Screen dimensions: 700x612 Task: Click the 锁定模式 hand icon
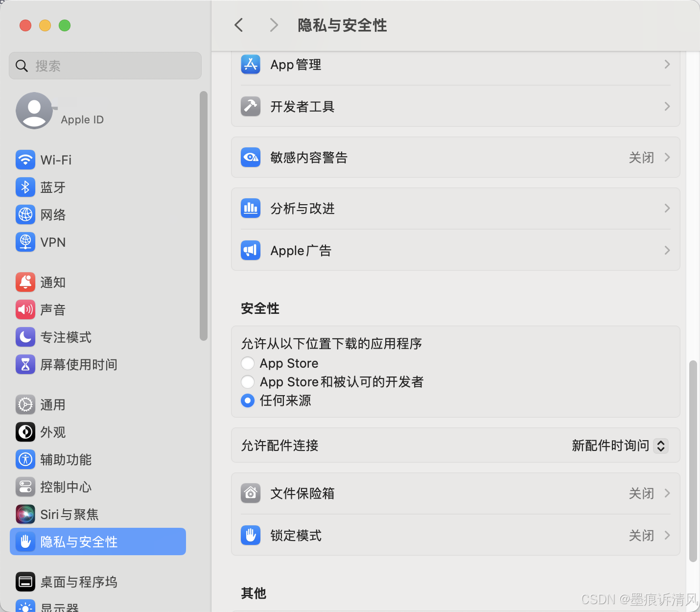(x=251, y=535)
